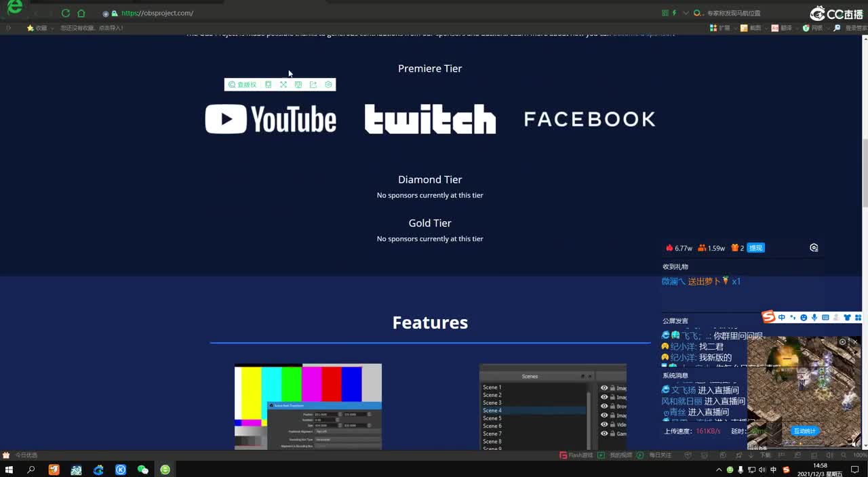Open the Sogou toolbox grid icon
Image resolution: width=868 pixels, height=477 pixels.
[x=858, y=317]
